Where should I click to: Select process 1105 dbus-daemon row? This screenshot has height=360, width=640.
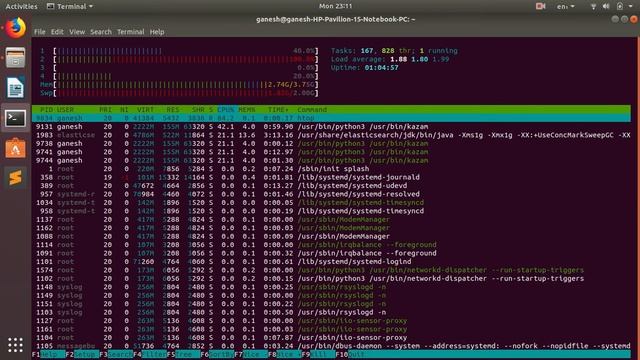[x=331, y=346]
